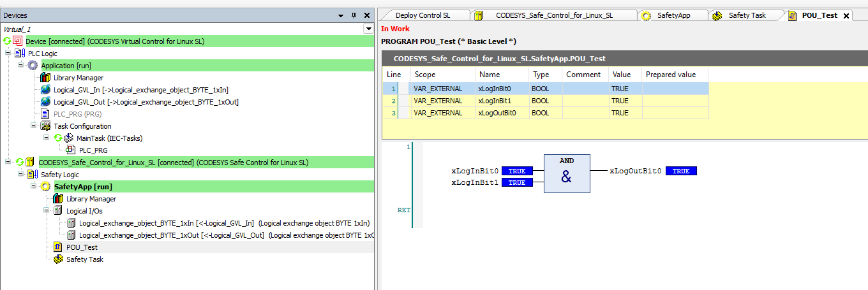The height and width of the screenshot is (290, 868).
Task: Collapse the Logical I/Os node
Action: point(47,211)
